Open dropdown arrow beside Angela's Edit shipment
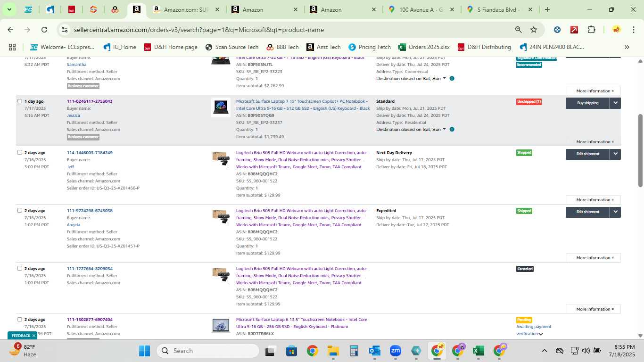Screen dimensions: 644x362 pos(615,212)
